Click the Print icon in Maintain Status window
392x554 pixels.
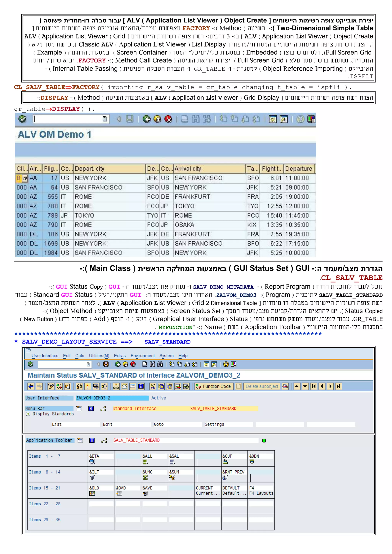(144, 364)
